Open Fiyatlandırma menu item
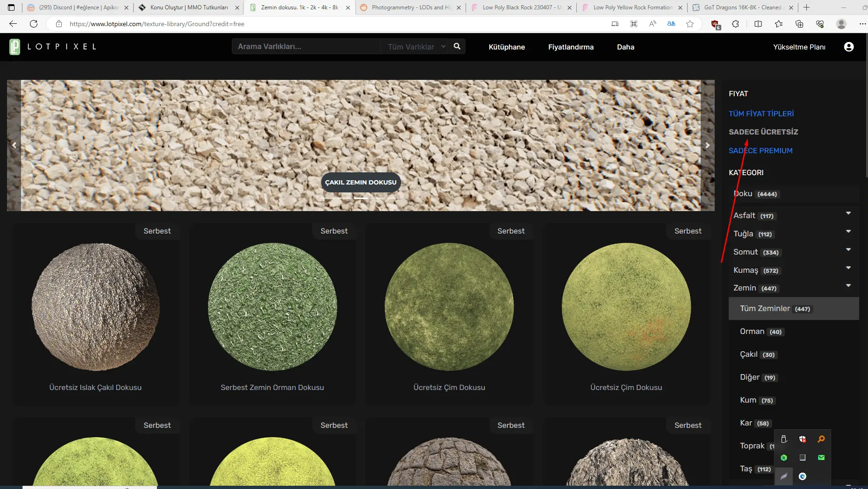The width and height of the screenshot is (868, 489). [x=571, y=47]
